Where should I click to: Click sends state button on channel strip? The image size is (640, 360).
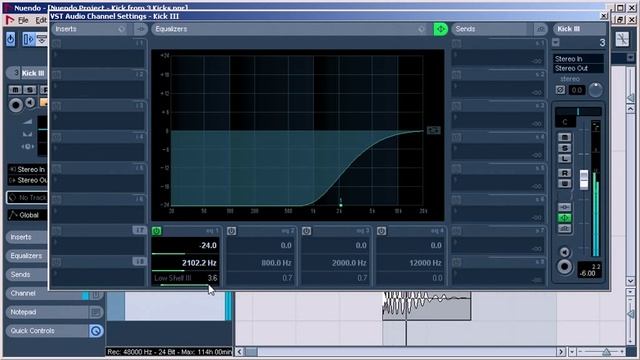coord(564,229)
